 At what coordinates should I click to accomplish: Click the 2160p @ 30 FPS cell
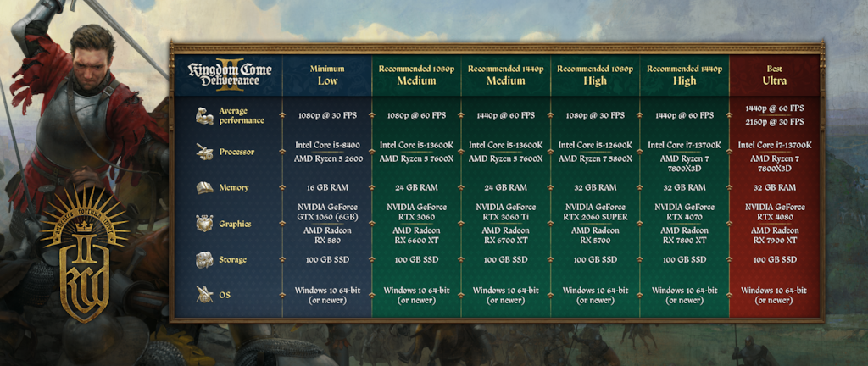774,122
